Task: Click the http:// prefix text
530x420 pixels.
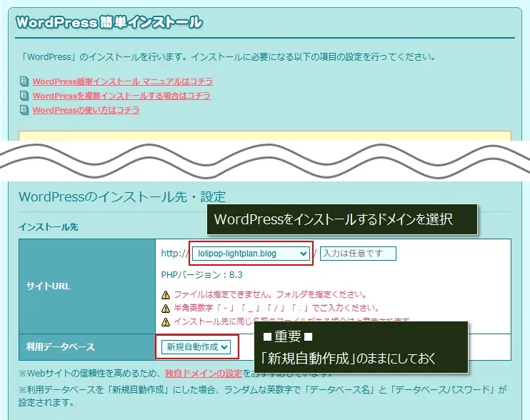Action: pos(175,254)
